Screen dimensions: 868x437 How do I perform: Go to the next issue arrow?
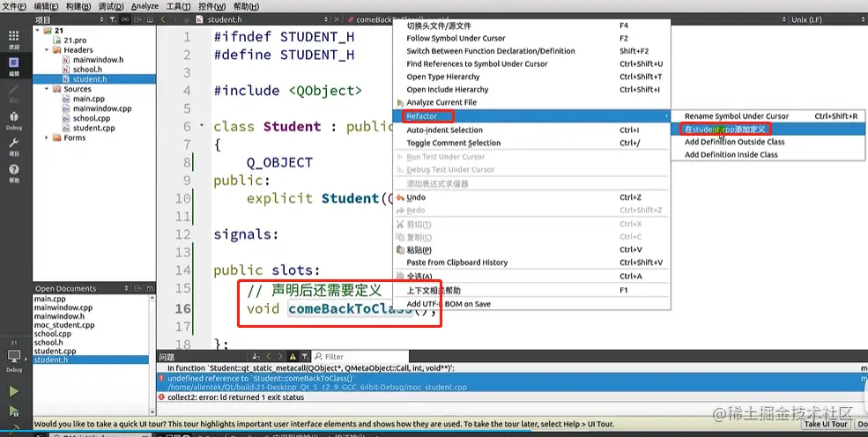pos(280,357)
